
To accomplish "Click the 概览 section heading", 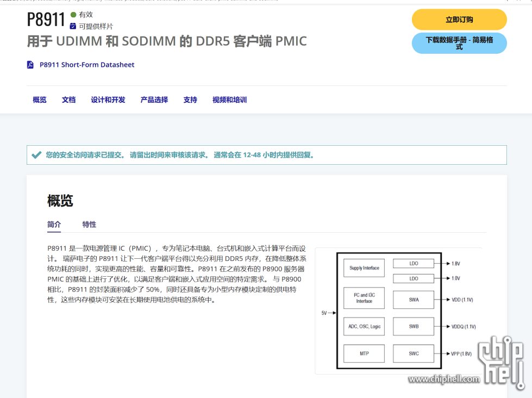I will 60,200.
